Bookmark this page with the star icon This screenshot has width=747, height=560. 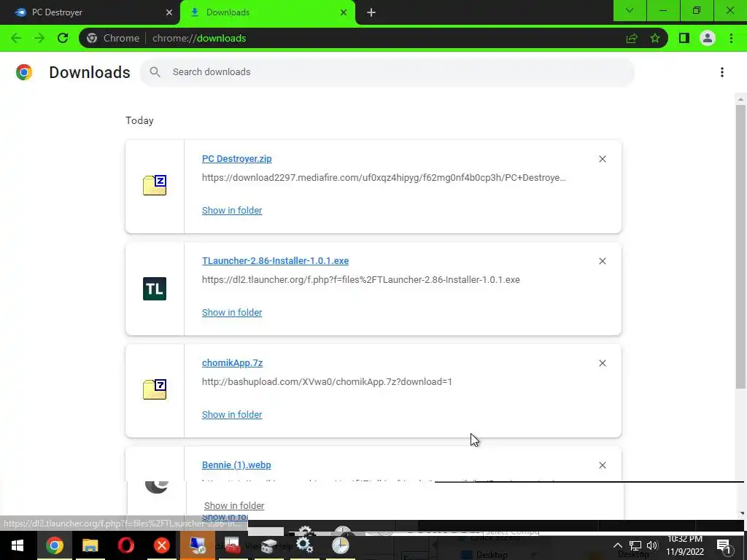(x=655, y=38)
